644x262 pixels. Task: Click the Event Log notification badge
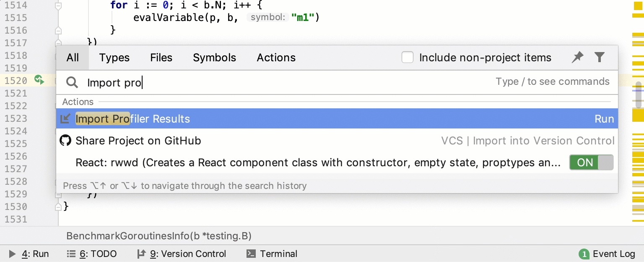(583, 254)
